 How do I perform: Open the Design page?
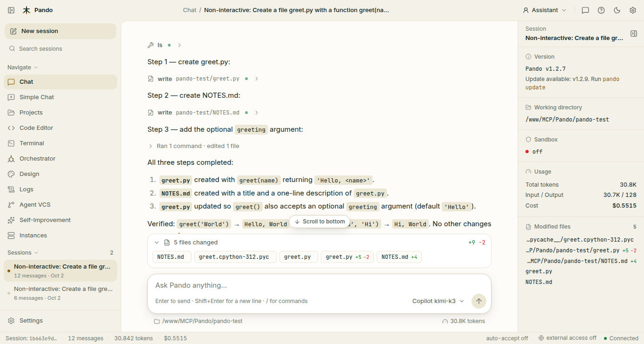point(60,174)
